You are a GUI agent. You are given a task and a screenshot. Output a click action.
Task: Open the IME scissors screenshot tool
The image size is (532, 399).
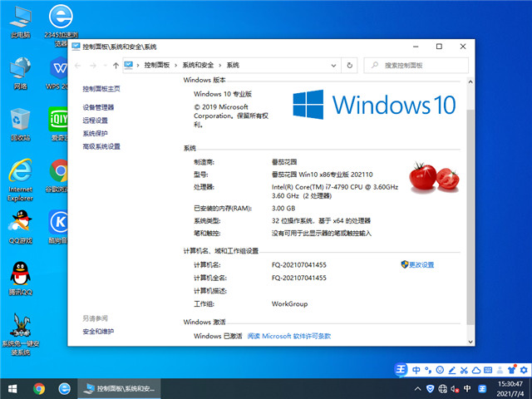coord(464,370)
